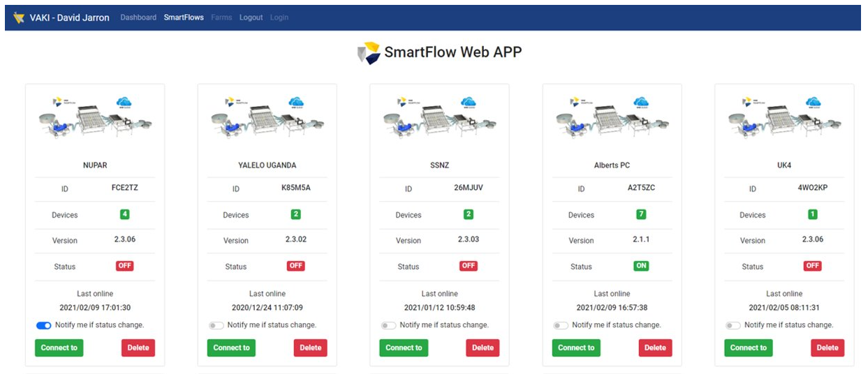Click last online 2021/02/05 08:11:31
This screenshot has width=868, height=374.
click(x=784, y=308)
